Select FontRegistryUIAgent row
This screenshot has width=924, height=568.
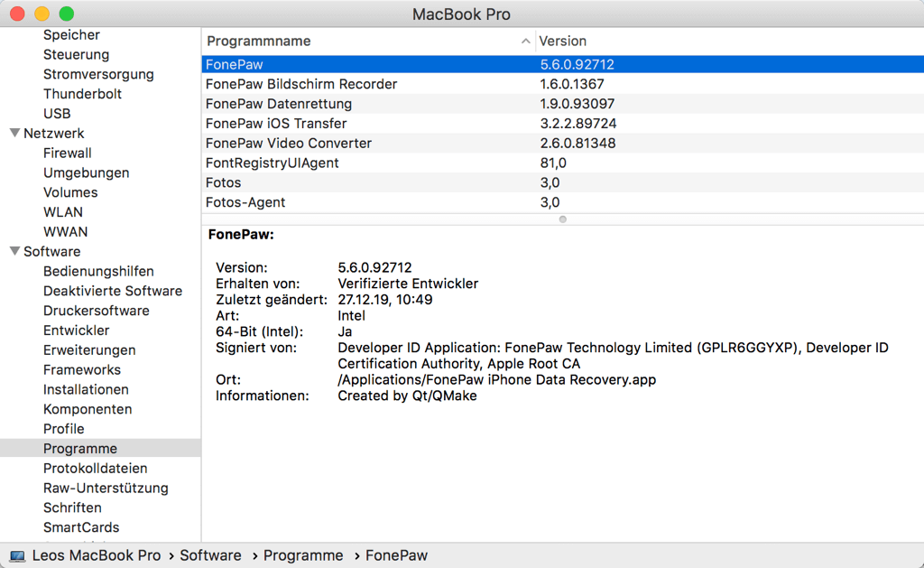[563, 163]
